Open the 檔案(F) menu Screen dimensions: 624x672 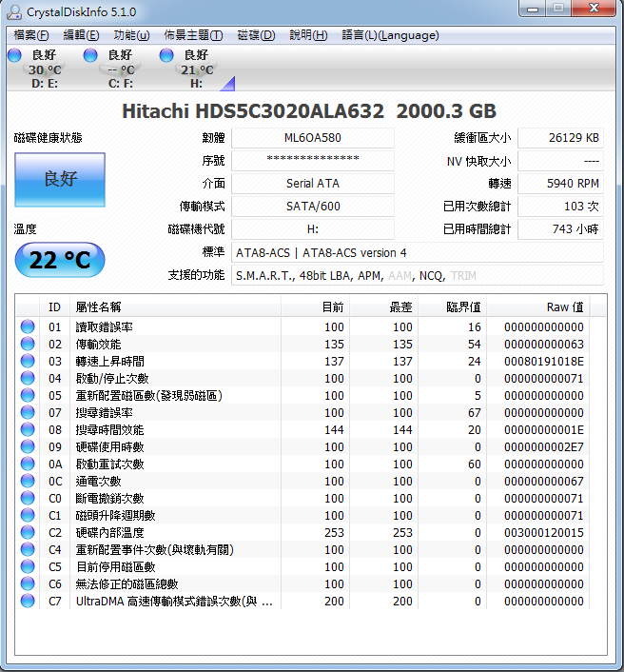click(31, 35)
